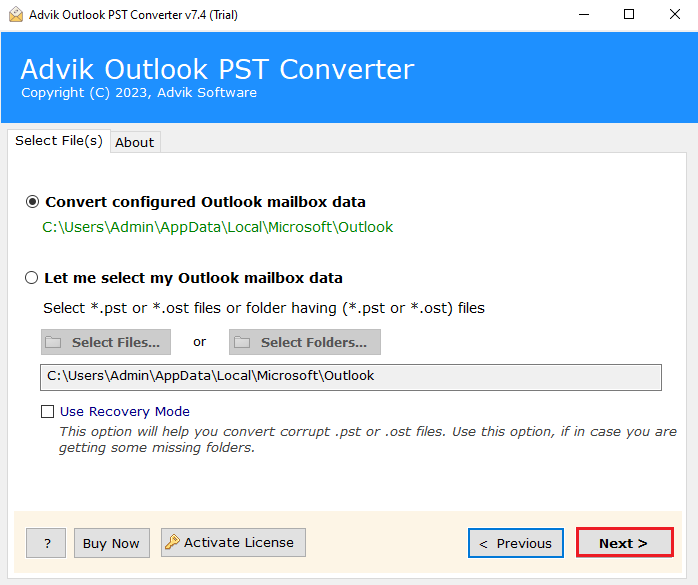Click the 'Select *.pst or *.ost files' instruction text
This screenshot has width=698, height=585.
(264, 308)
